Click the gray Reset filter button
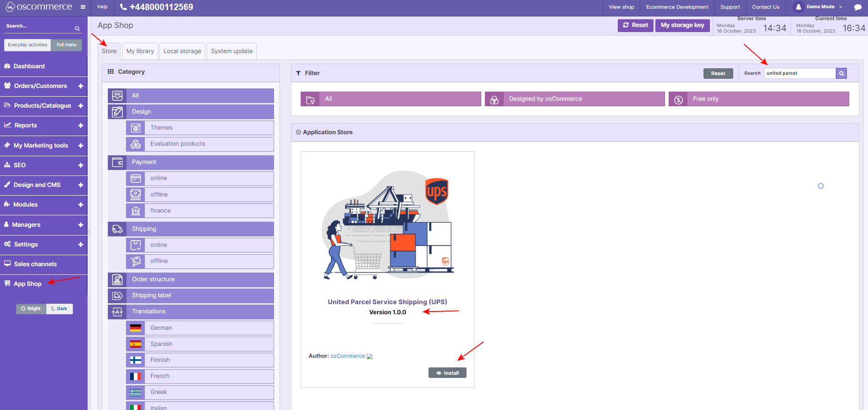The image size is (868, 410). click(718, 73)
